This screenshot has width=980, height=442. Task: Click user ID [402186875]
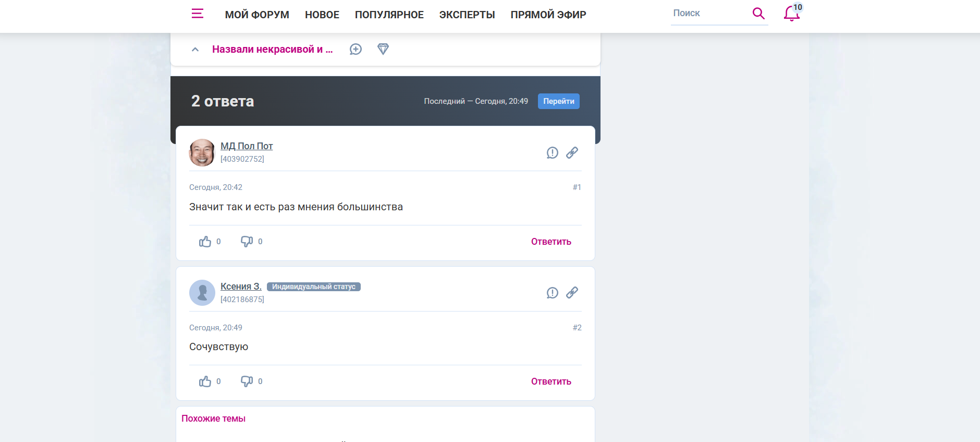coord(242,300)
